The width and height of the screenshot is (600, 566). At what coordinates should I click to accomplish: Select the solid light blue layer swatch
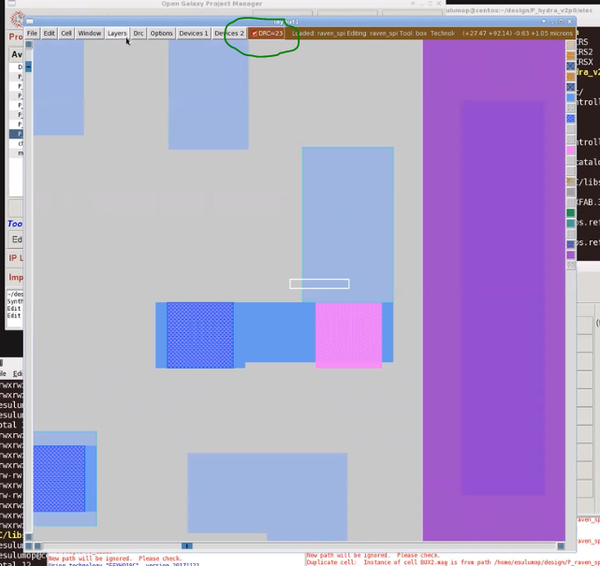[x=571, y=98]
